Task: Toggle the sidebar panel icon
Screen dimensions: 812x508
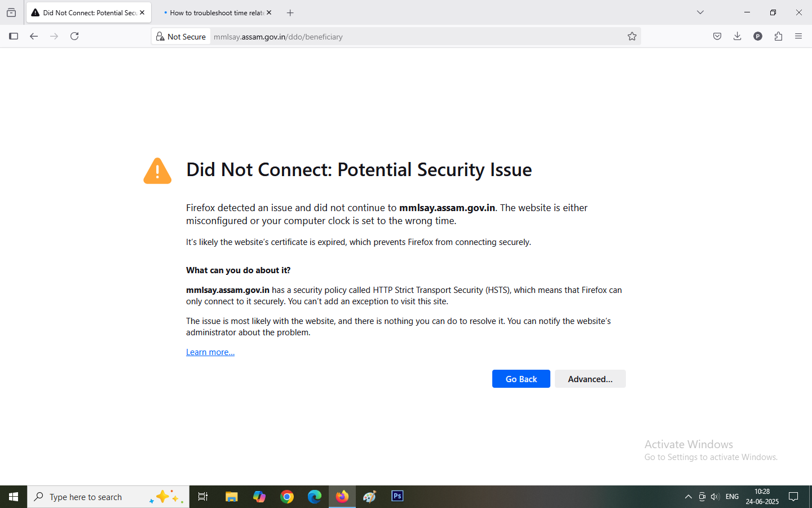Action: coord(14,36)
